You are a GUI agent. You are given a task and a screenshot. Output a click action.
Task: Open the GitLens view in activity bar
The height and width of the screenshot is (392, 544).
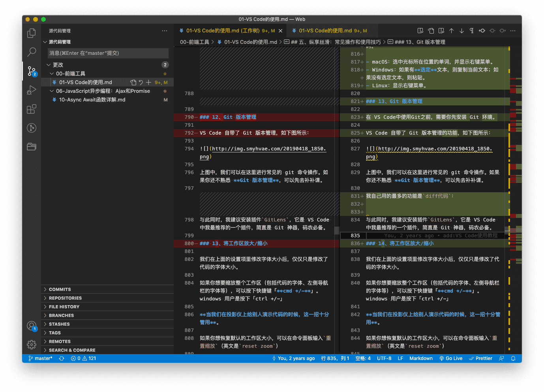[32, 128]
